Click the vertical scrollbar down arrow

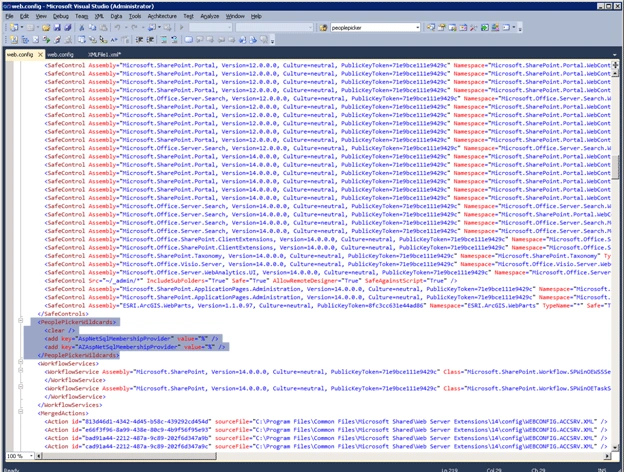(615, 448)
